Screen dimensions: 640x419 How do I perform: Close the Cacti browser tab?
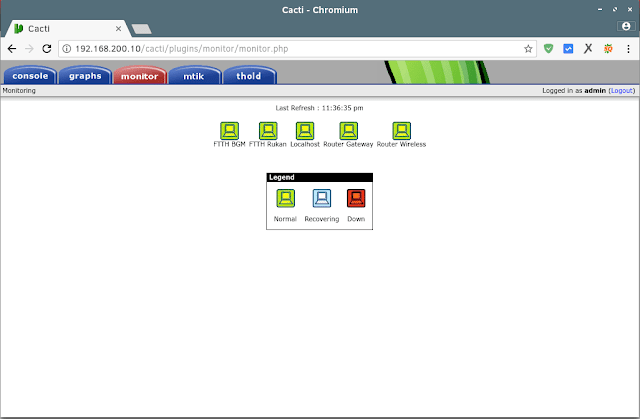(x=118, y=29)
